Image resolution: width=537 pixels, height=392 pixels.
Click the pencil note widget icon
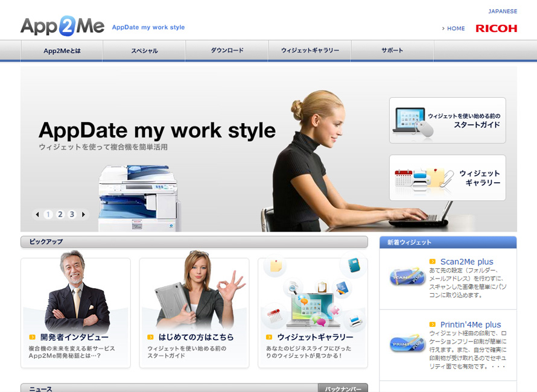point(342,288)
